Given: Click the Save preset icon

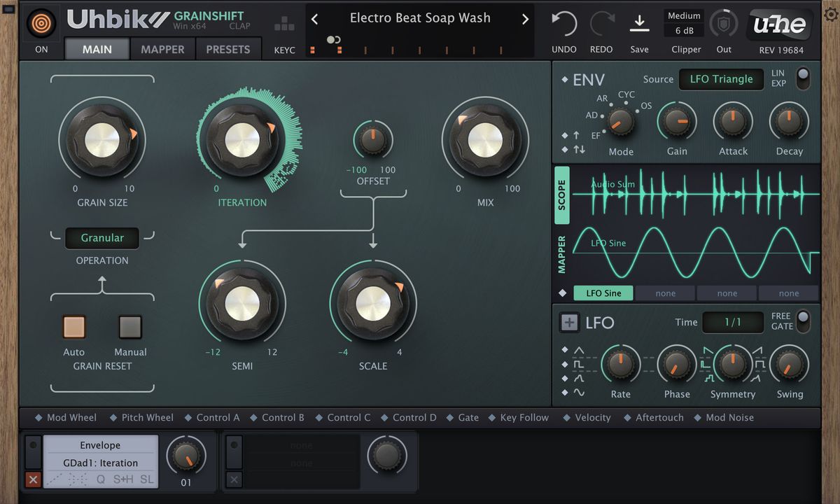Looking at the screenshot, I should (x=639, y=24).
